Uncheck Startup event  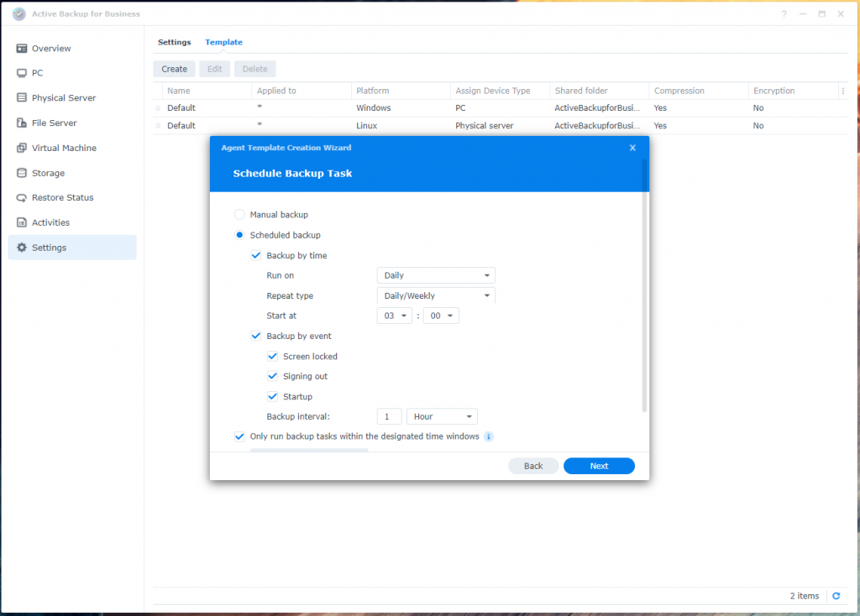[x=273, y=396]
